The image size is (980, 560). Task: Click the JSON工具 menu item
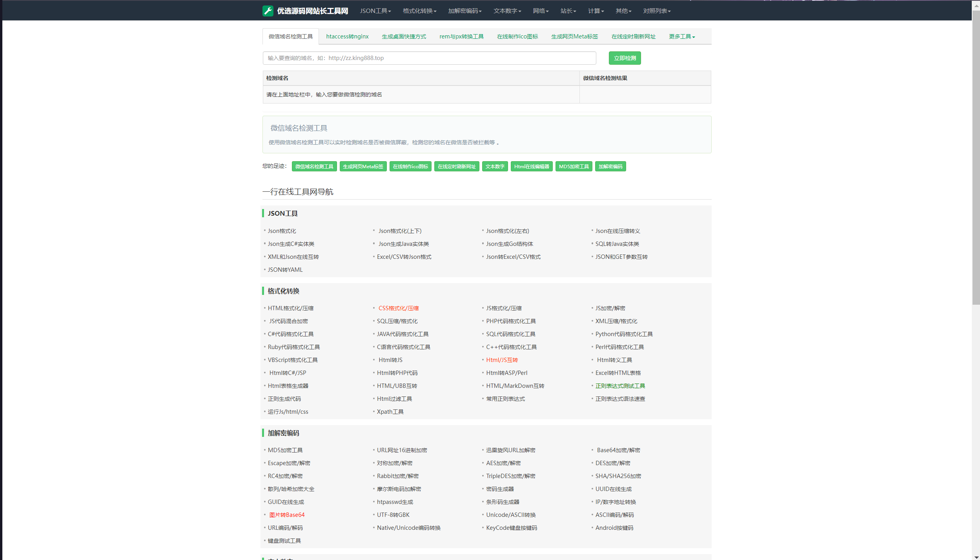click(375, 11)
